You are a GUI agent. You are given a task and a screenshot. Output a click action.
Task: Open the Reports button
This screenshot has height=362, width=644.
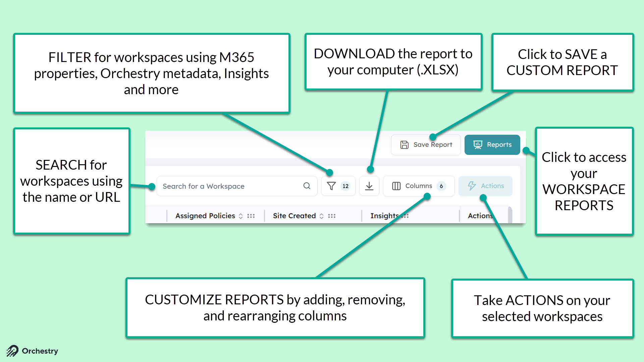(x=492, y=145)
